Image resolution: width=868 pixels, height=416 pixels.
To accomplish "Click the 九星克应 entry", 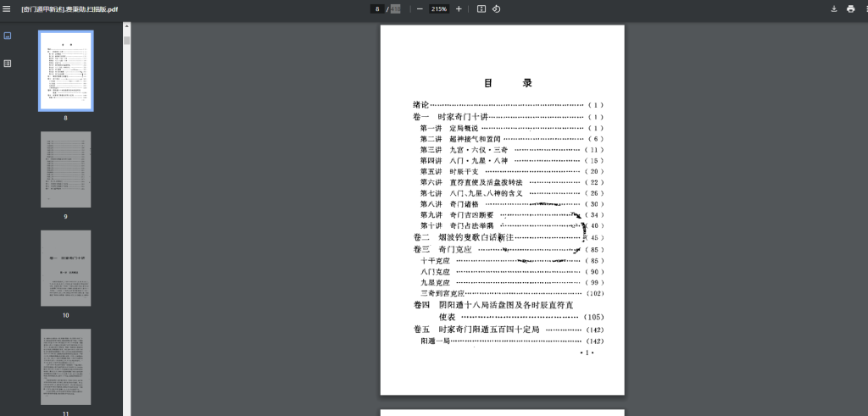I will coord(511,283).
